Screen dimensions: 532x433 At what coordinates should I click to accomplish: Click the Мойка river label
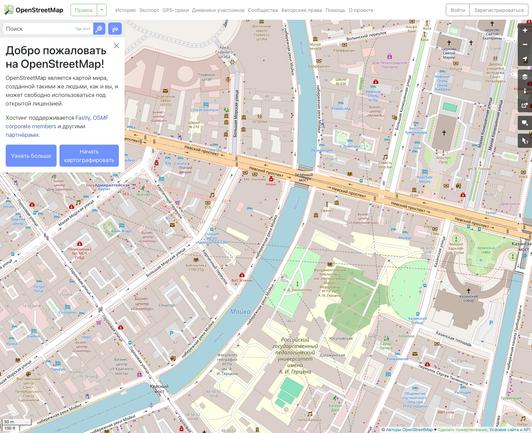tap(240, 311)
